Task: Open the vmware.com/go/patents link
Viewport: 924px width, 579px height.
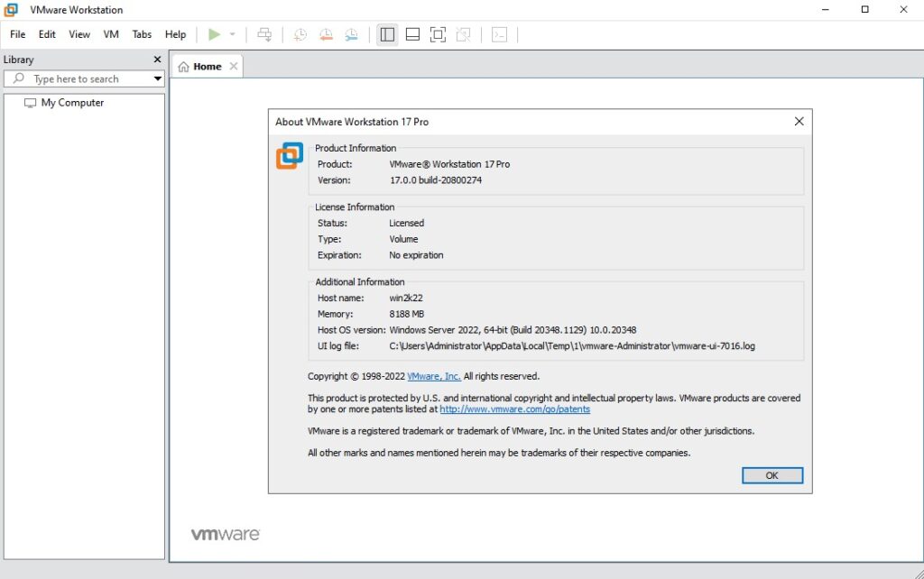Action: click(514, 409)
